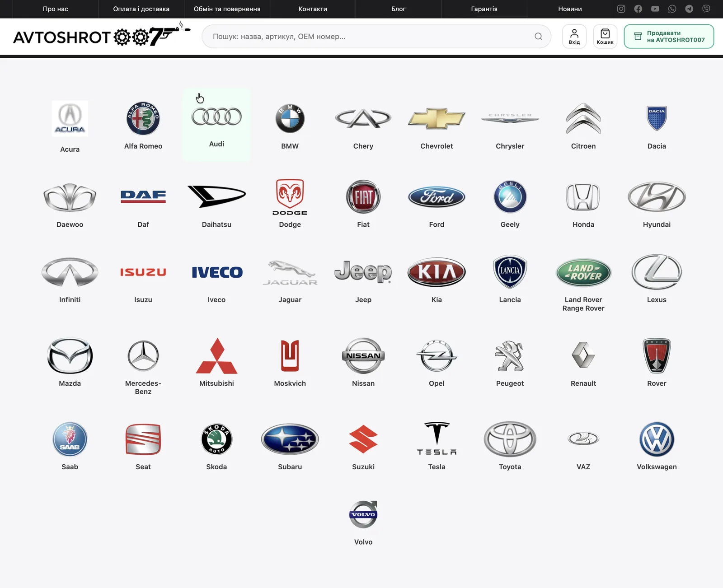The image size is (723, 588).
Task: Open the Вхід login icon
Action: click(x=574, y=37)
